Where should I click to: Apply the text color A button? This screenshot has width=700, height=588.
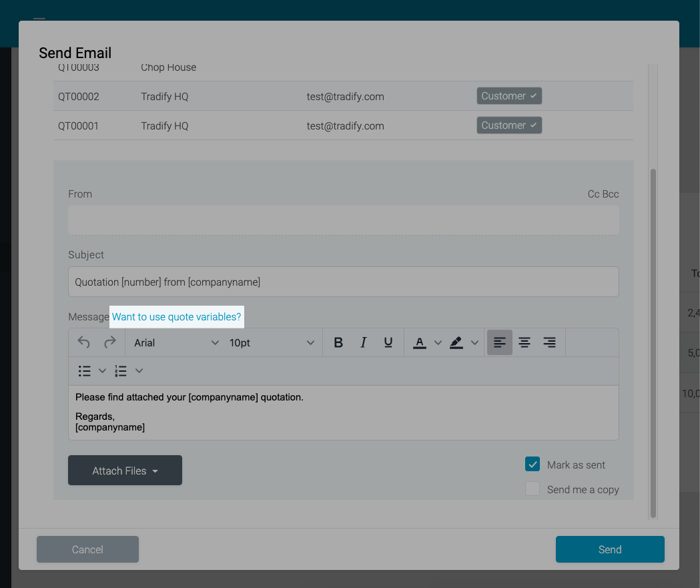pyautogui.click(x=419, y=342)
